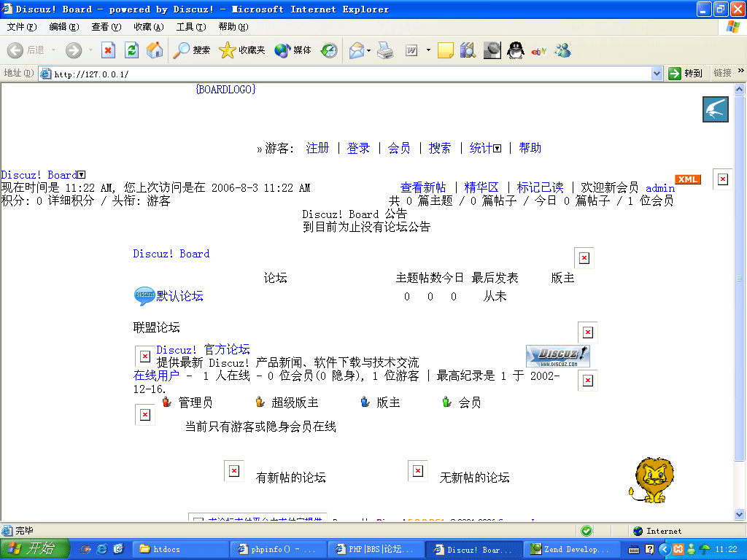Click the Home toolbar icon
The height and width of the screenshot is (560, 747).
(x=155, y=50)
